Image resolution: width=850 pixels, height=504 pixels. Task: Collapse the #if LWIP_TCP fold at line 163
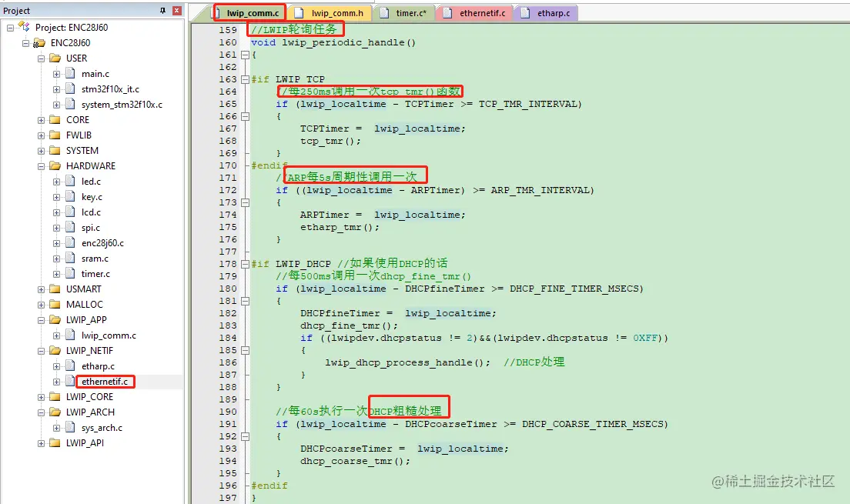[x=245, y=80]
